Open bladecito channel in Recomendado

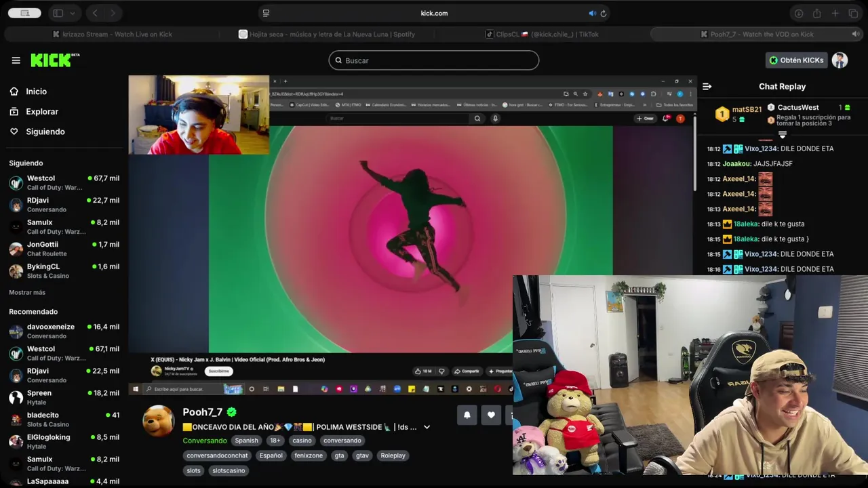(x=64, y=420)
